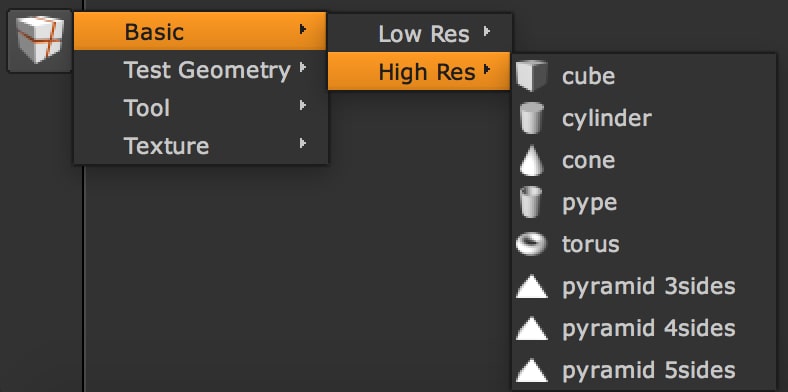Pick the pyramid 4sides triangle icon

[x=532, y=329]
